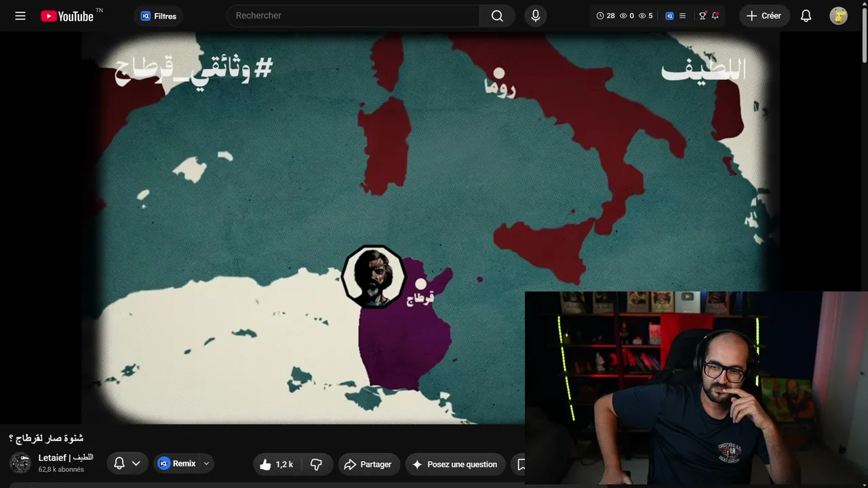
Task: Start voice search with the microphone icon
Action: click(536, 16)
